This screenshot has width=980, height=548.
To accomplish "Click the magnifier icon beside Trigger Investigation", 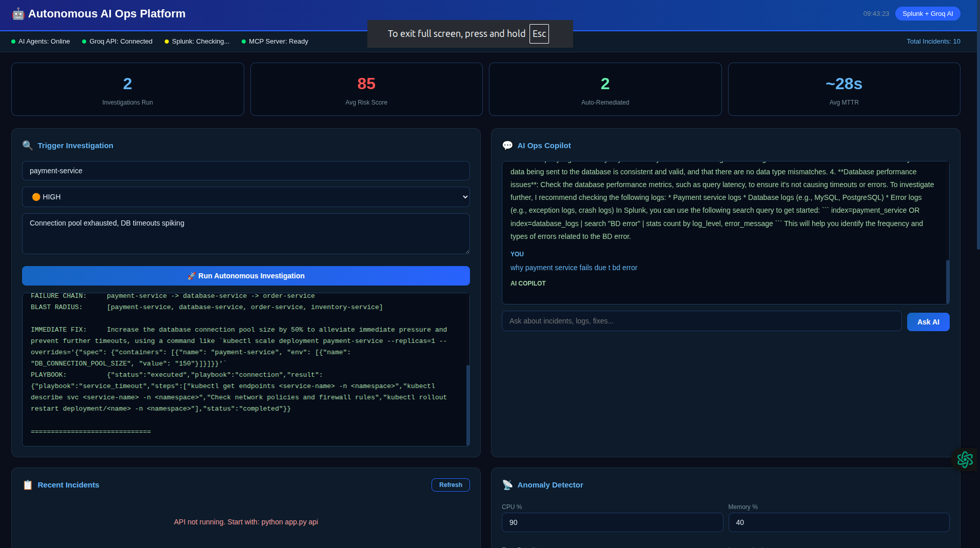I will (x=28, y=146).
